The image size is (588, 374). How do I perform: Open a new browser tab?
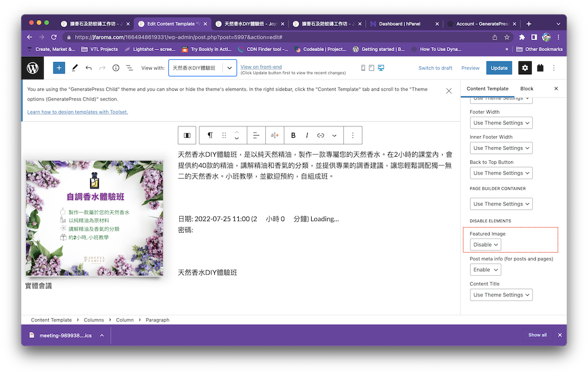pyautogui.click(x=529, y=24)
